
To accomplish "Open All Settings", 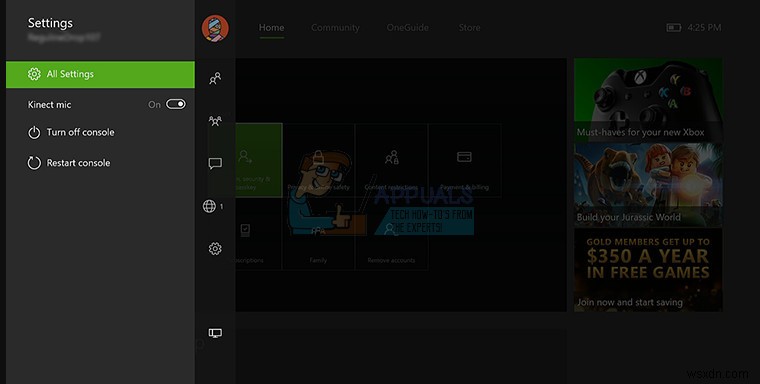I will pyautogui.click(x=100, y=74).
